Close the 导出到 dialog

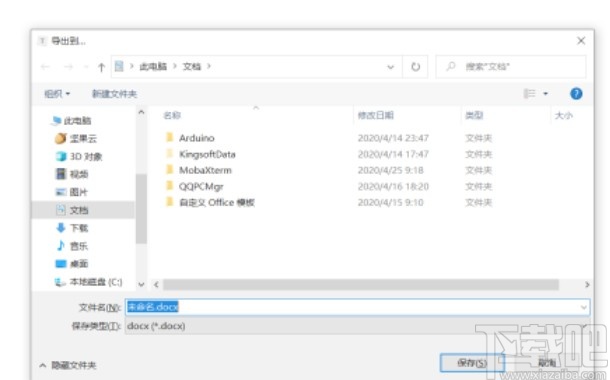click(x=581, y=40)
